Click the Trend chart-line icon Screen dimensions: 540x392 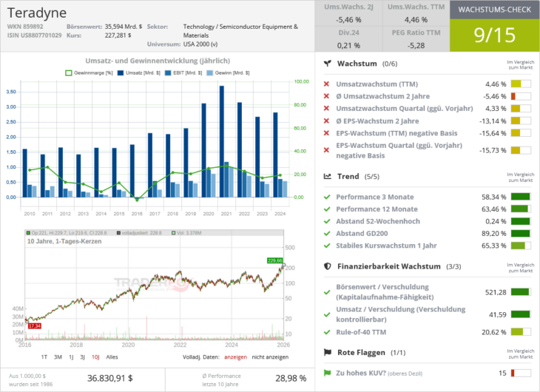[328, 177]
